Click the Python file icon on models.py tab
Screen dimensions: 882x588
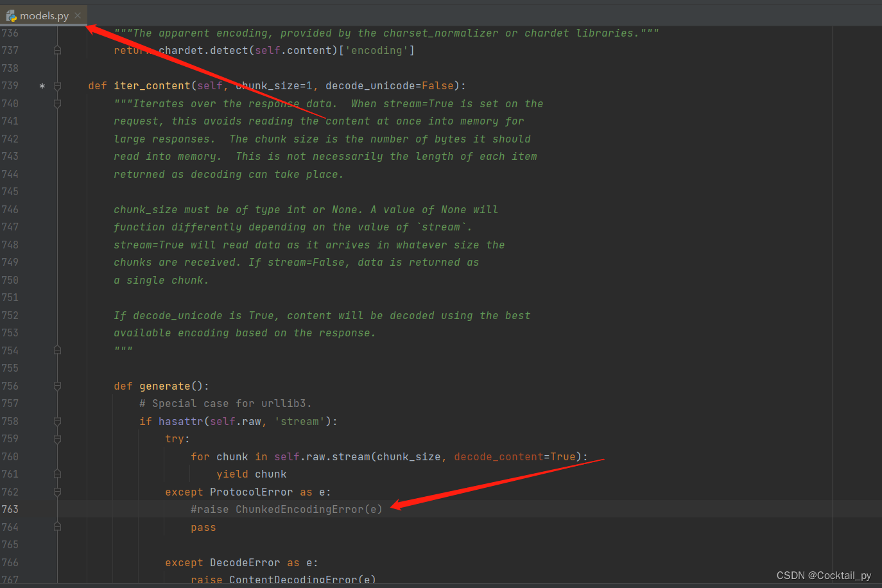11,15
